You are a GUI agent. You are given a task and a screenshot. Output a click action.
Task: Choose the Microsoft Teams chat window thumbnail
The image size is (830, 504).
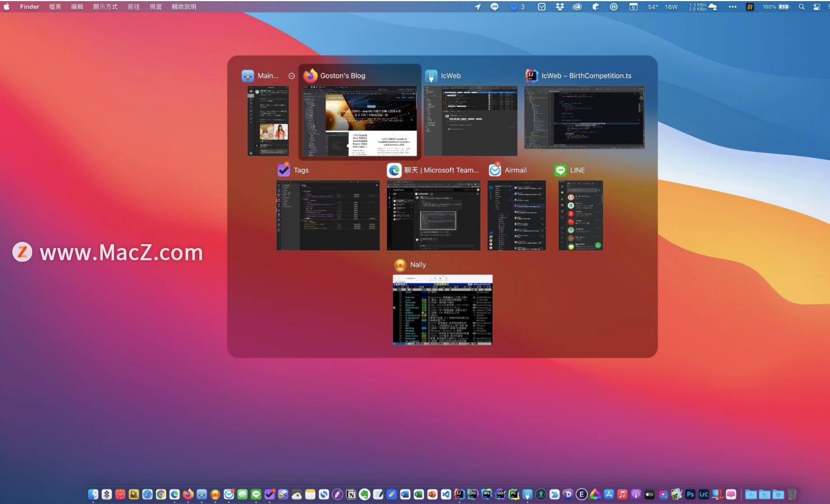(434, 215)
